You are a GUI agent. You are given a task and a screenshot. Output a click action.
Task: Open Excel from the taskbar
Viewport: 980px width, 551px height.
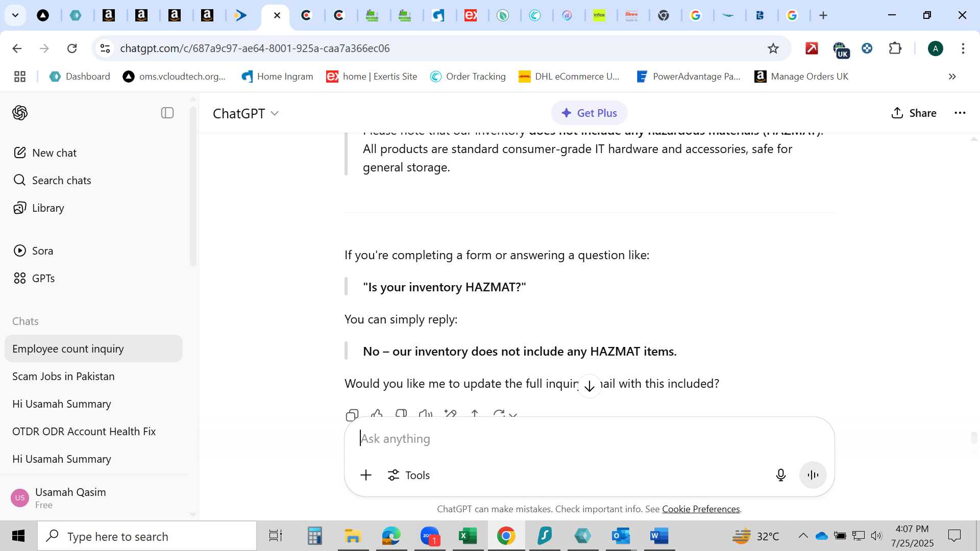468,536
